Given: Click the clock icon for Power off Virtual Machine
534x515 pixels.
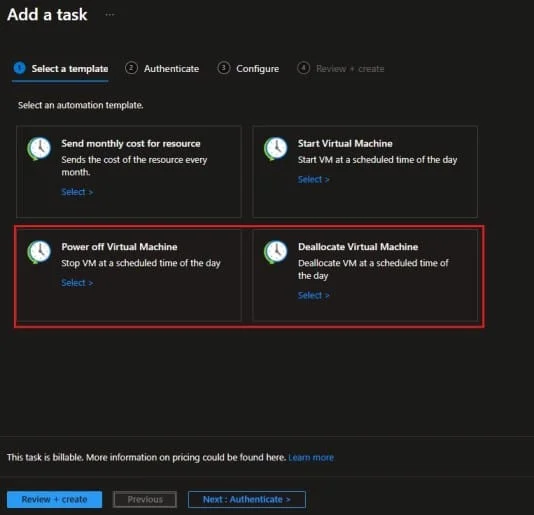Looking at the screenshot, I should pos(39,252).
